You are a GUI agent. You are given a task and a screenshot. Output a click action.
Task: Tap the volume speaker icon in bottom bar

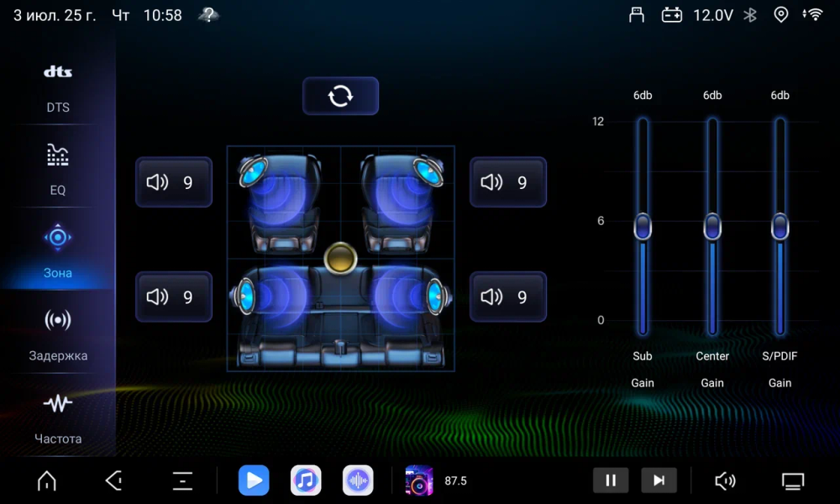pyautogui.click(x=725, y=480)
